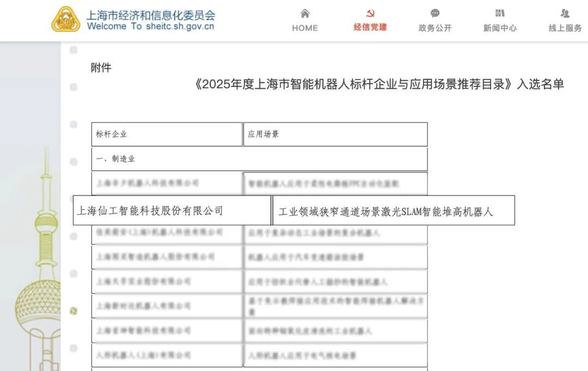The width and height of the screenshot is (588, 371).
Task: Open the 线上服务 menu text
Action: [x=565, y=28]
